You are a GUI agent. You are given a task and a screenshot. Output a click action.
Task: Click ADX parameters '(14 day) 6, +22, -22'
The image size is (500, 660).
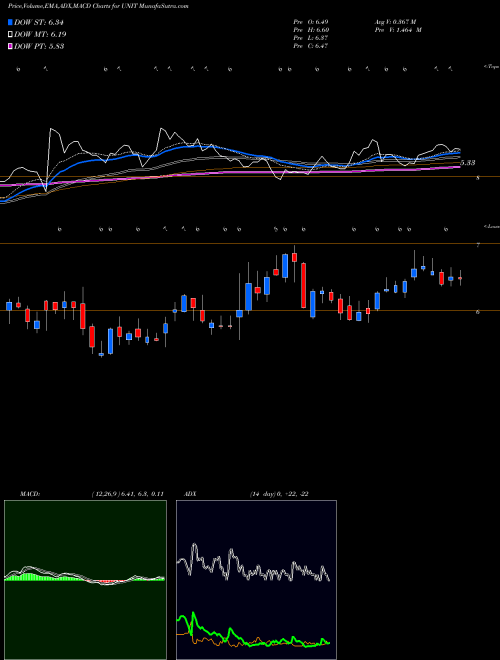pyautogui.click(x=279, y=494)
